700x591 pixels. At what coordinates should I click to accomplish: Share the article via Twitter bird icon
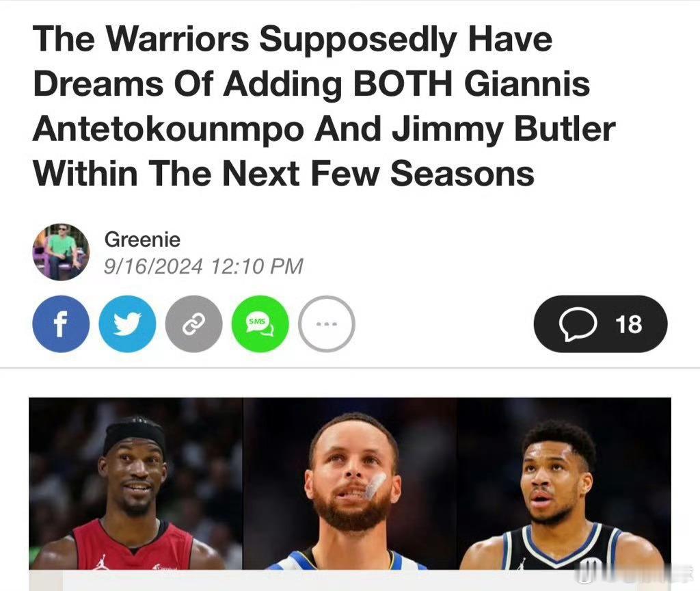point(127,324)
